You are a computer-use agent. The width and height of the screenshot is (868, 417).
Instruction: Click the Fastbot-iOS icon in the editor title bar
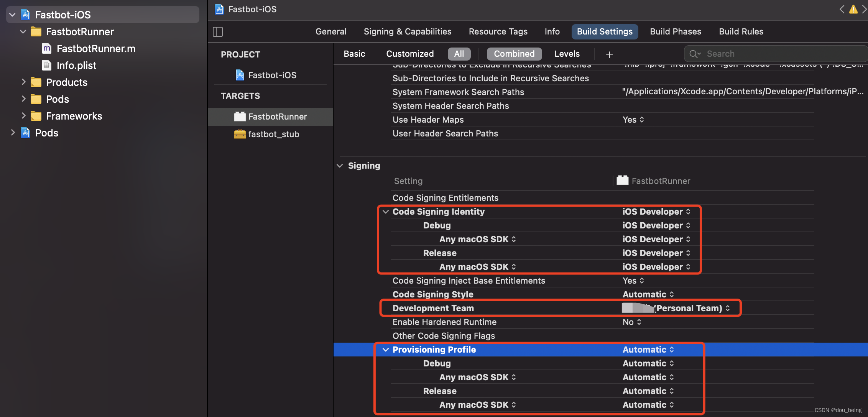tap(219, 9)
